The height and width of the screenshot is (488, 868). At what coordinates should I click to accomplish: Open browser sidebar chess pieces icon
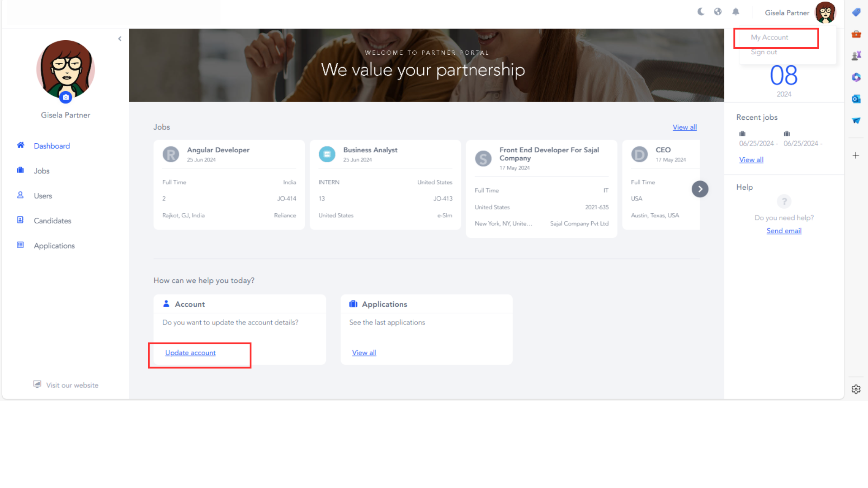(856, 56)
